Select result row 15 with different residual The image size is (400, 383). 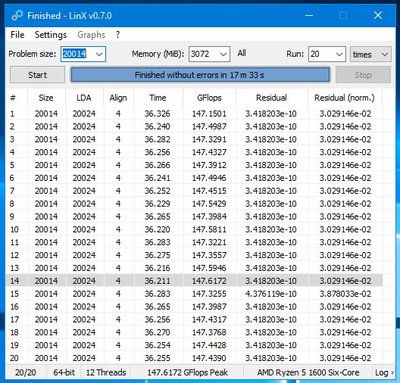(x=195, y=294)
